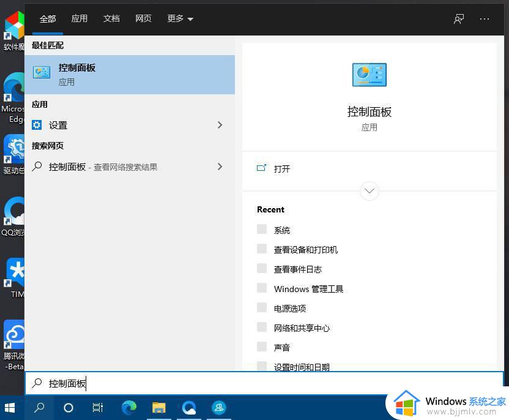Launch Microsoft Edge from the taskbar
This screenshot has width=509, height=420.
pos(129,408)
